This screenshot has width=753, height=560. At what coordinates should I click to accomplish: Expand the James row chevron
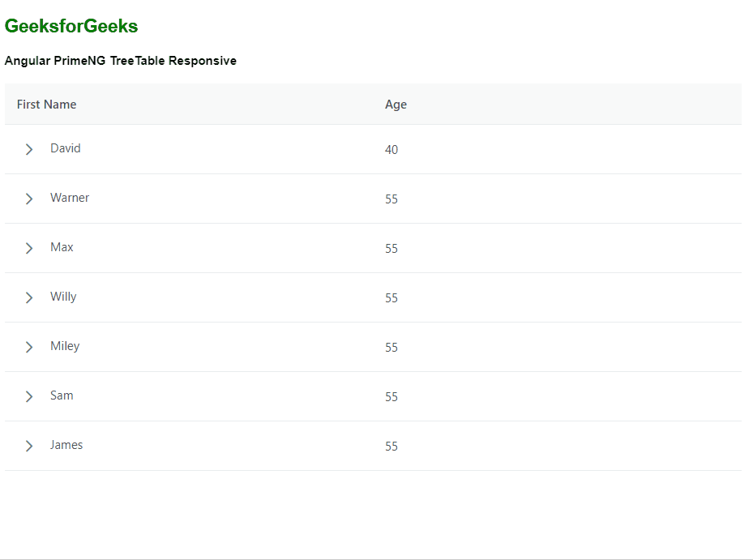coord(29,446)
